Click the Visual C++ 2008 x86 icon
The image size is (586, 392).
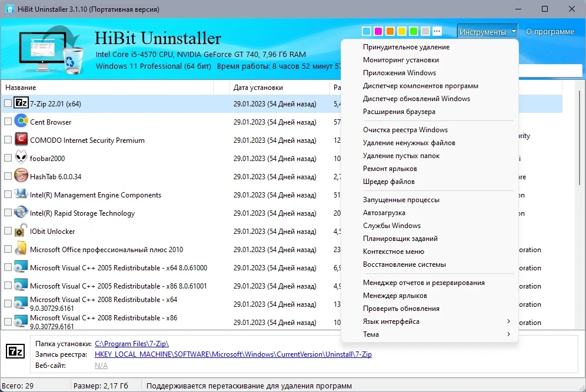pyautogui.click(x=21, y=321)
